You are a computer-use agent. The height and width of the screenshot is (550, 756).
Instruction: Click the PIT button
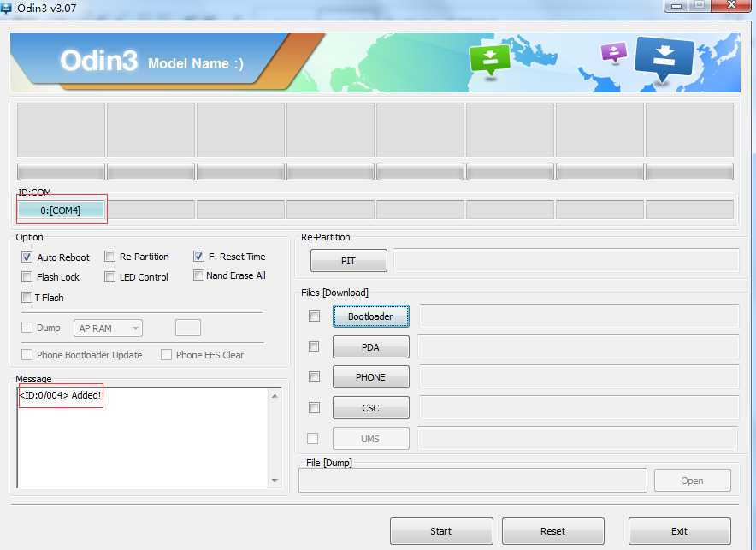(349, 261)
